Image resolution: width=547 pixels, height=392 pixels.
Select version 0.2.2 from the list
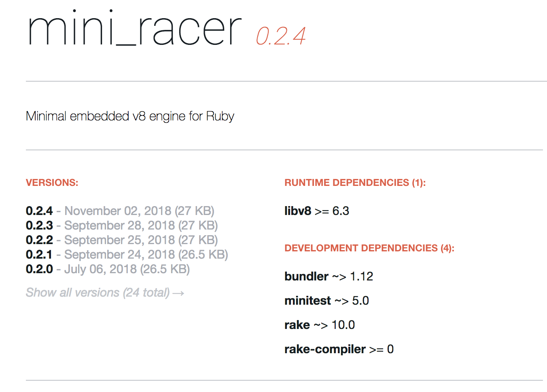(x=39, y=240)
